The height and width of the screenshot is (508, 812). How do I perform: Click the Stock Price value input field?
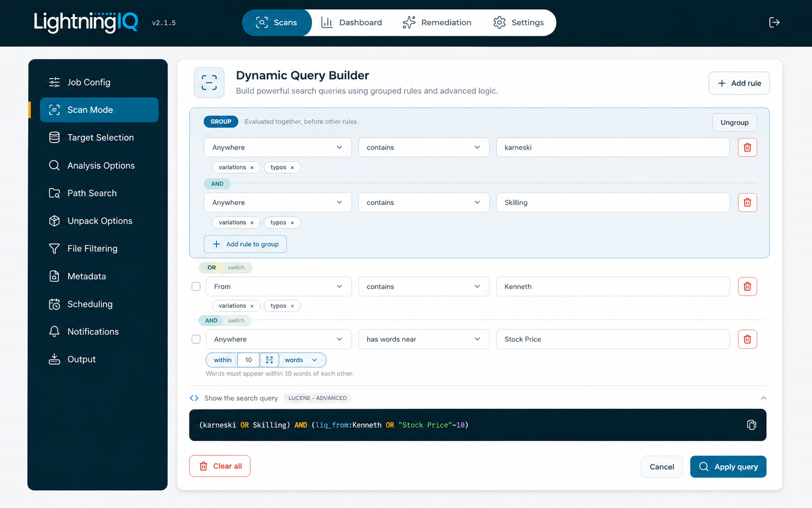pos(613,339)
